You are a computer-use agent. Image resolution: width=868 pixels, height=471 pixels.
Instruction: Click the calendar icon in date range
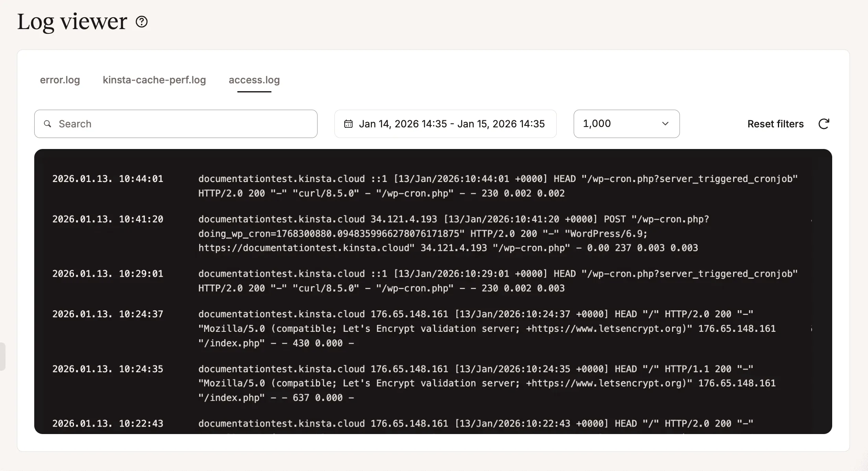[348, 124]
